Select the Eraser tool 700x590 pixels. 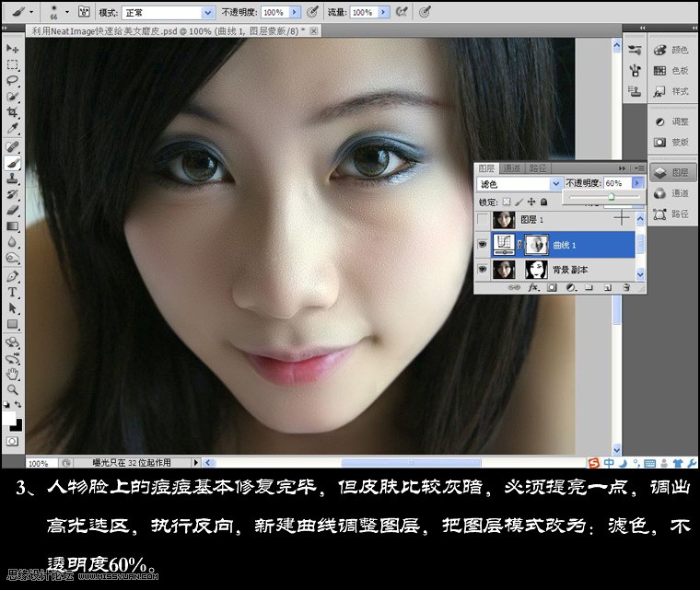(x=12, y=210)
